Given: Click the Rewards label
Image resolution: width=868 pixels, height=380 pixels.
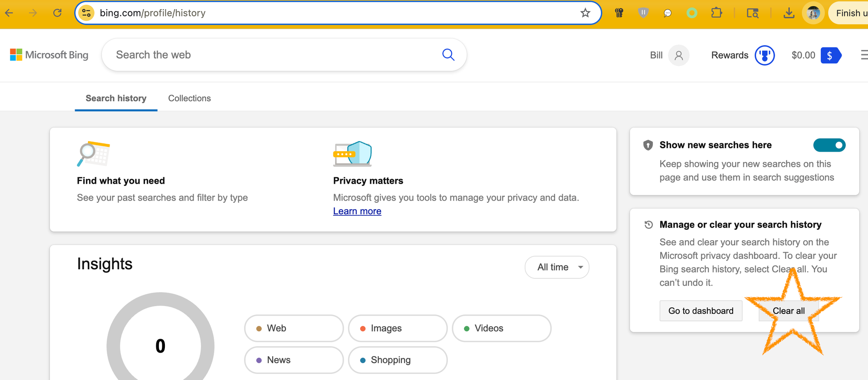Looking at the screenshot, I should [x=730, y=55].
